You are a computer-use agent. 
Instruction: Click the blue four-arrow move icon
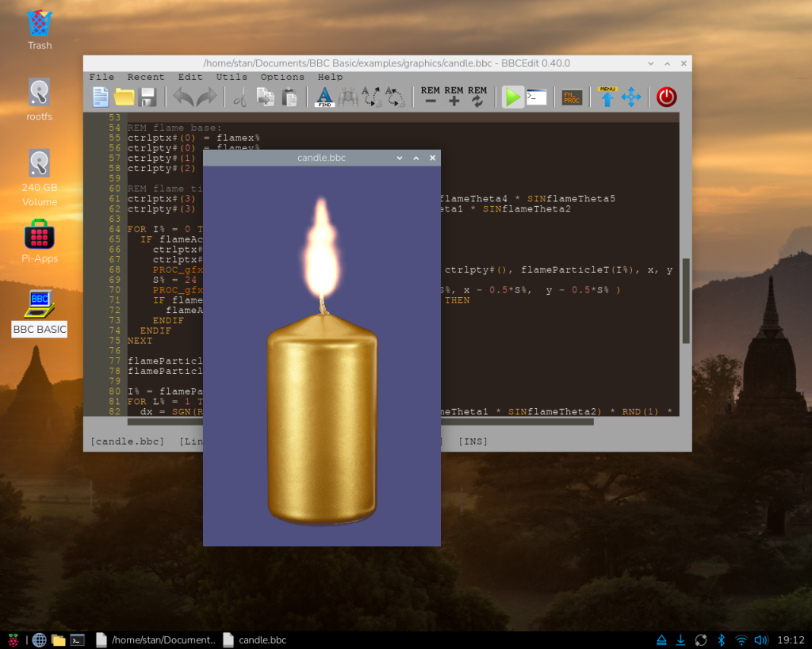631,97
